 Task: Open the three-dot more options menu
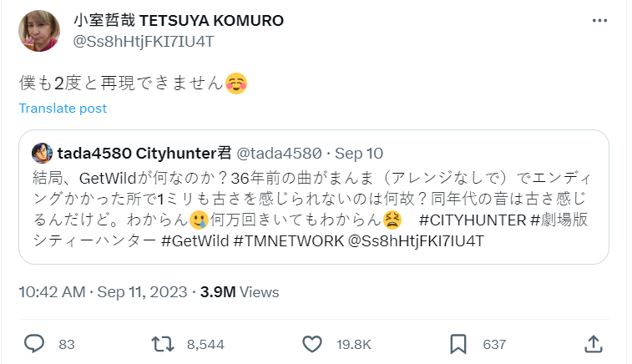(599, 21)
